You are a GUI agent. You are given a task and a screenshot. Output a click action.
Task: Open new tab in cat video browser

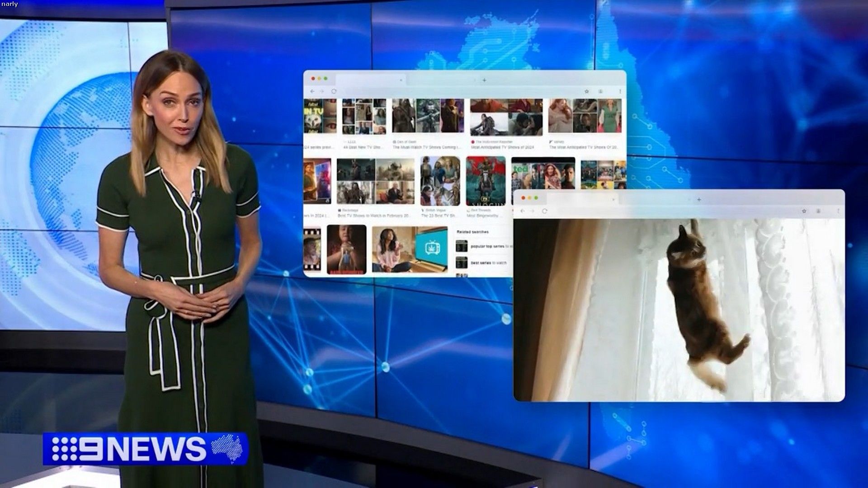click(699, 199)
